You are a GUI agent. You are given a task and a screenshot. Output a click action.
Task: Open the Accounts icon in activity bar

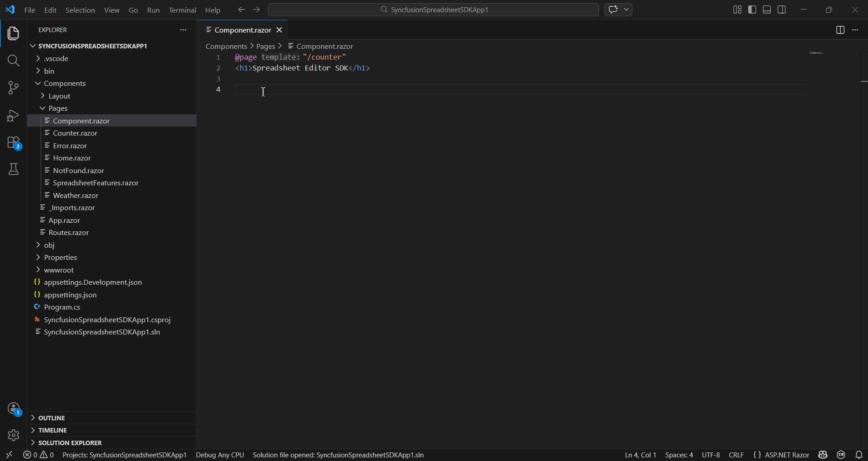coord(13,408)
